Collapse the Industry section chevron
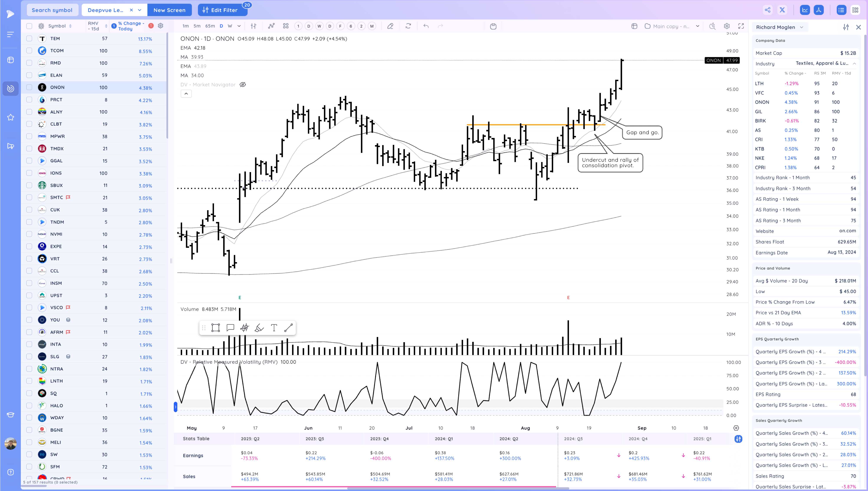 854,63
